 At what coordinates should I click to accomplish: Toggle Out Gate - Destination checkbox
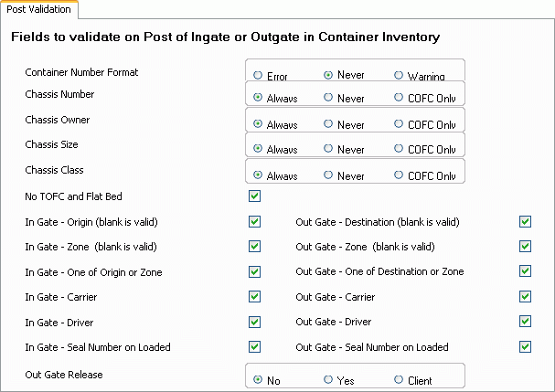[x=525, y=222]
